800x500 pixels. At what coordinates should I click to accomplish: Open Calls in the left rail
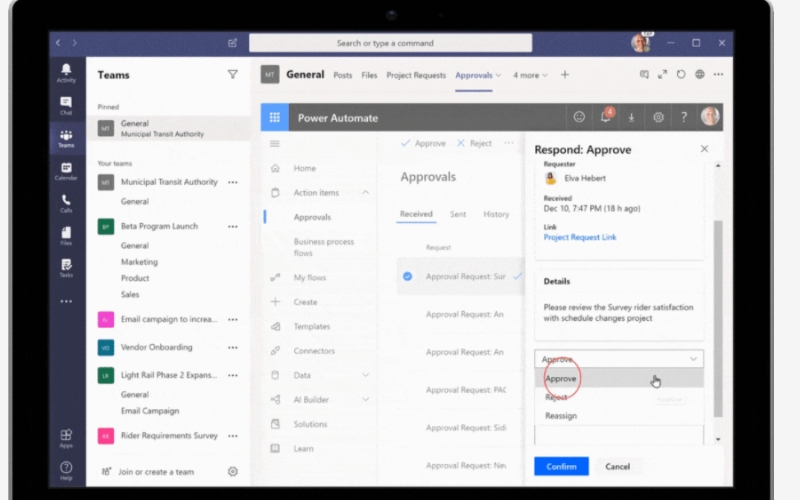pyautogui.click(x=66, y=204)
